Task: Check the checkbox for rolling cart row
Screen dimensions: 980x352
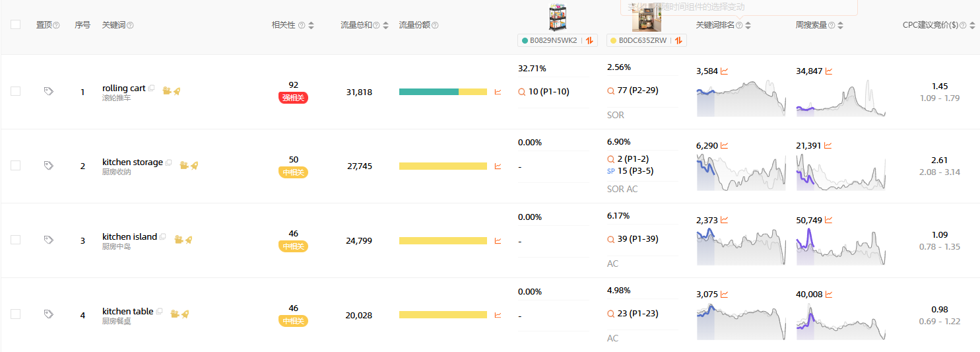Action: [16, 91]
